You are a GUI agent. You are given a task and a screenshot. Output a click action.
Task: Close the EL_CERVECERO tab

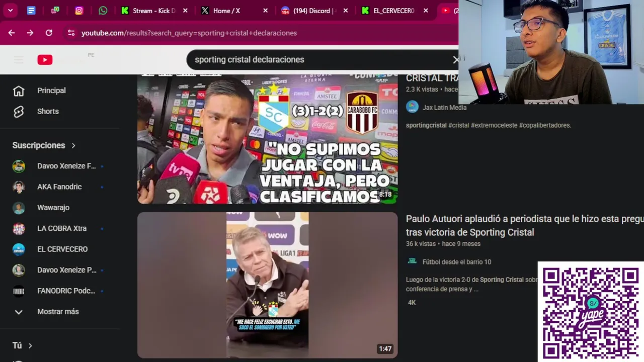pyautogui.click(x=426, y=11)
